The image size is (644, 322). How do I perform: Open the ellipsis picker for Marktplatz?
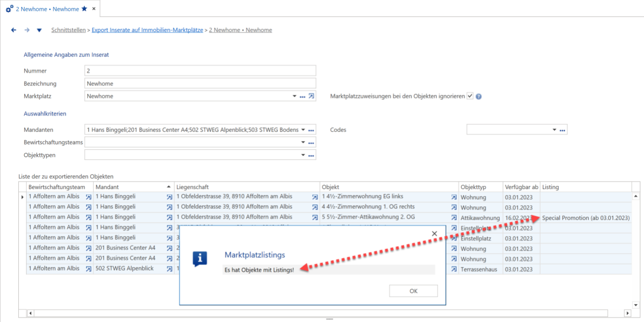[302, 97]
